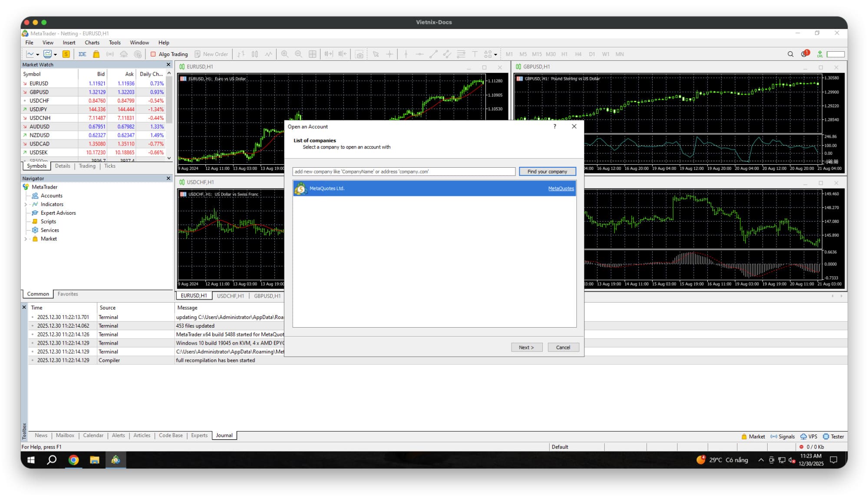Image resolution: width=868 pixels, height=501 pixels.
Task: Switch chart to M15 timeframe
Action: tap(537, 54)
